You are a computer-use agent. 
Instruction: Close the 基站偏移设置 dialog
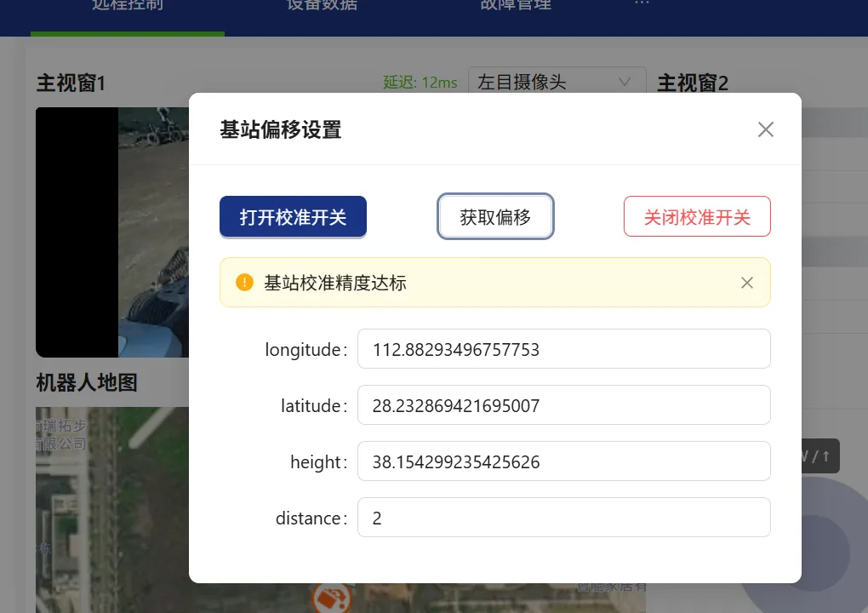766,129
